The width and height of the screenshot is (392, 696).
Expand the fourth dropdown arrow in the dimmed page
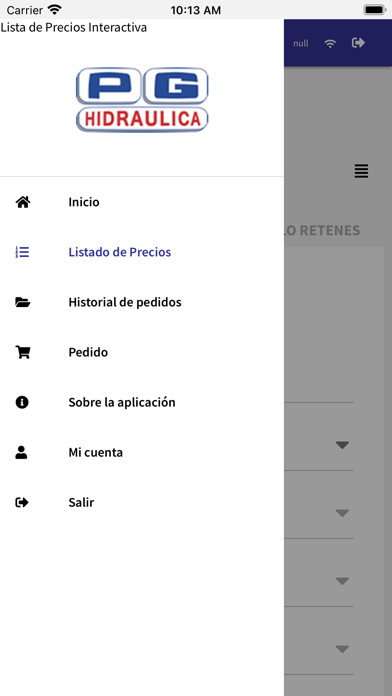[342, 649]
